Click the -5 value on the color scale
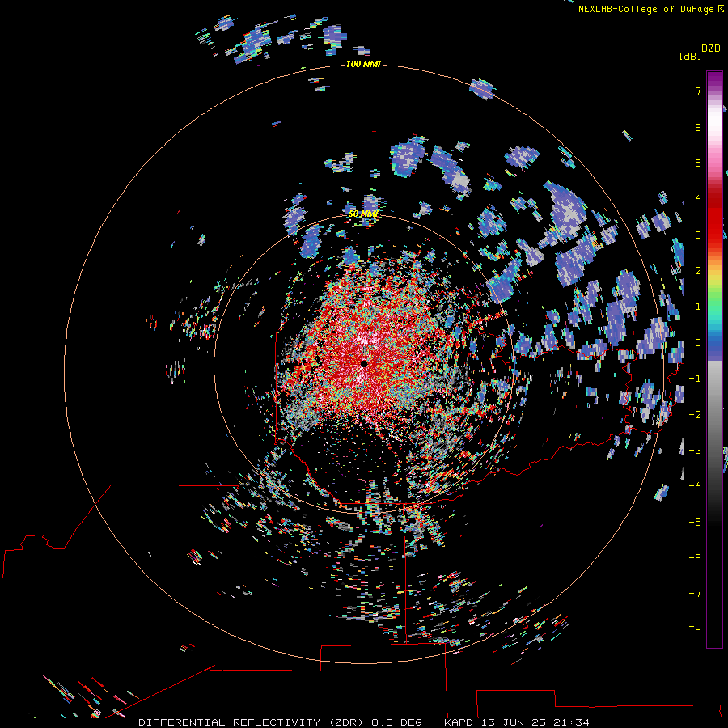Viewport: 728px width, 728px height. 695,522
